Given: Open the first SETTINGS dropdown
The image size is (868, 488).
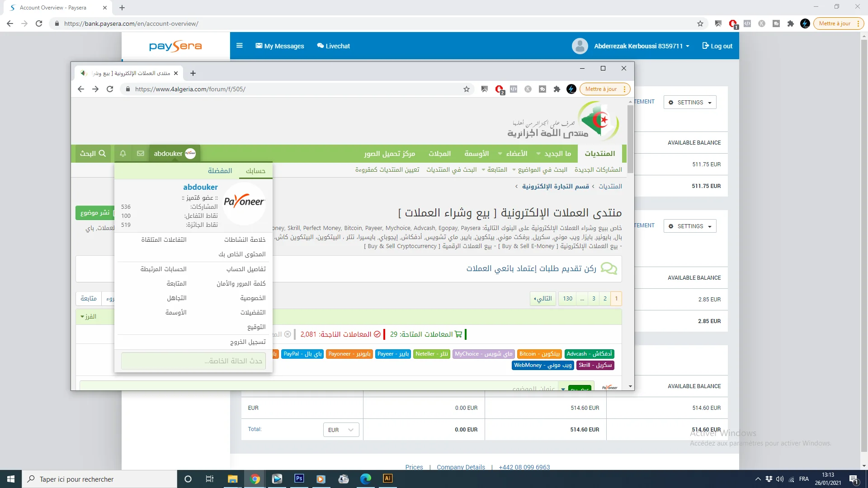Looking at the screenshot, I should click(690, 103).
